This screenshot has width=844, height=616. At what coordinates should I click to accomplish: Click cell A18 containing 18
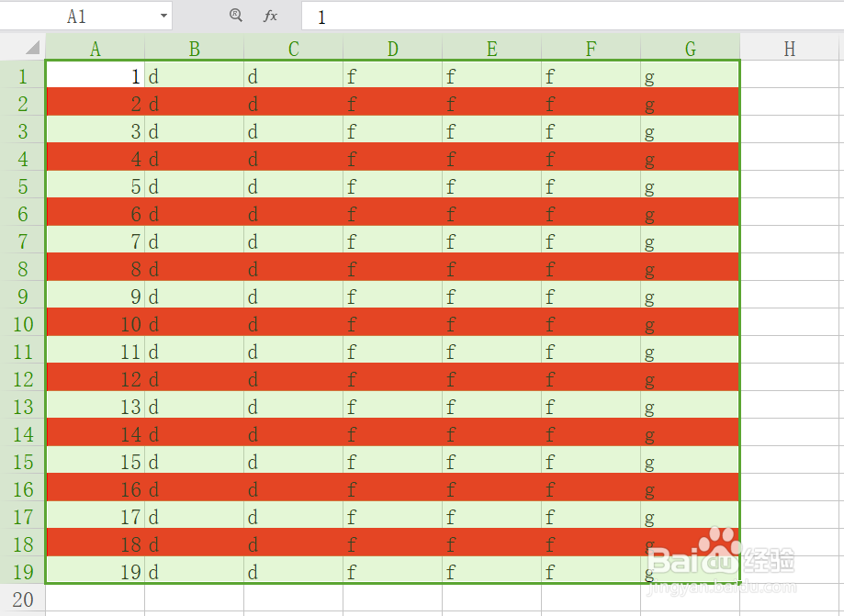coord(96,543)
